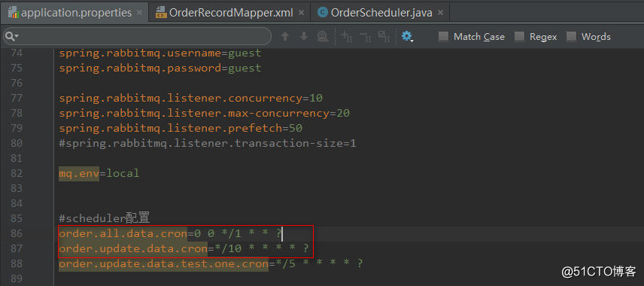Unselect occurrence icon in search bar
The height and width of the screenshot is (286, 644).
click(365, 37)
